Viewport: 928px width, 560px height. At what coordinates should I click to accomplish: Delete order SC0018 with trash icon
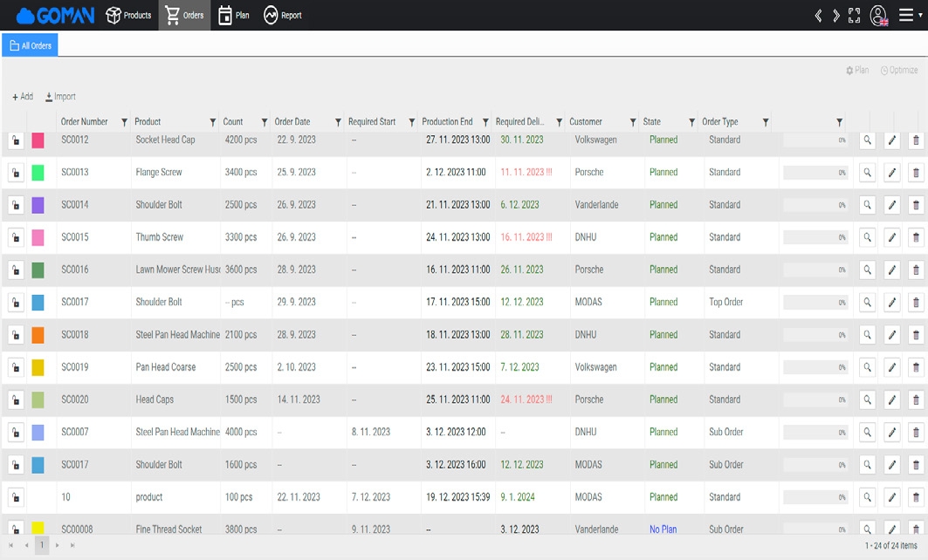click(x=916, y=335)
